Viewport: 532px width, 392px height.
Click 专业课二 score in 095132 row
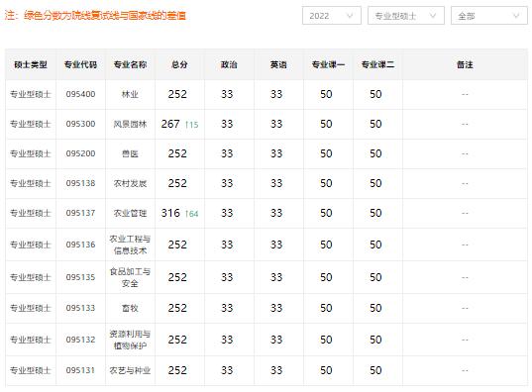pyautogui.click(x=375, y=340)
